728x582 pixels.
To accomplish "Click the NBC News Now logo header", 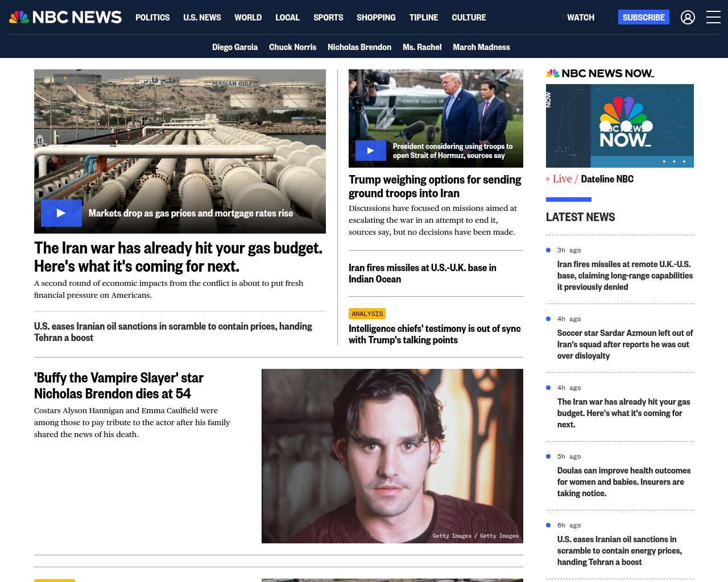I will click(600, 73).
